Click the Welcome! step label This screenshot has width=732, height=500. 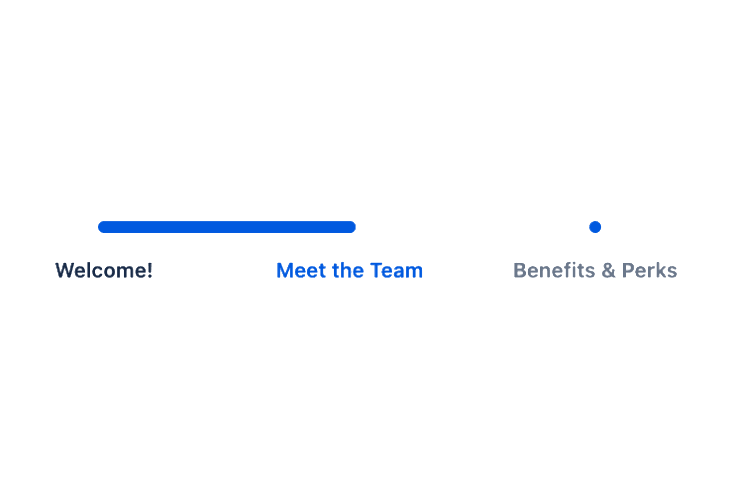[x=104, y=270]
